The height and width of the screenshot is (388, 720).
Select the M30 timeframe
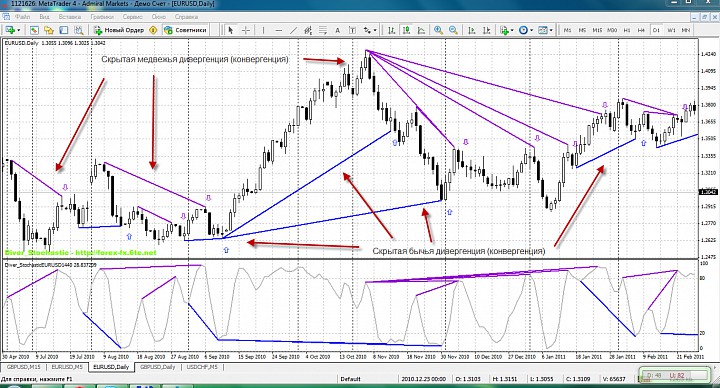(612, 30)
